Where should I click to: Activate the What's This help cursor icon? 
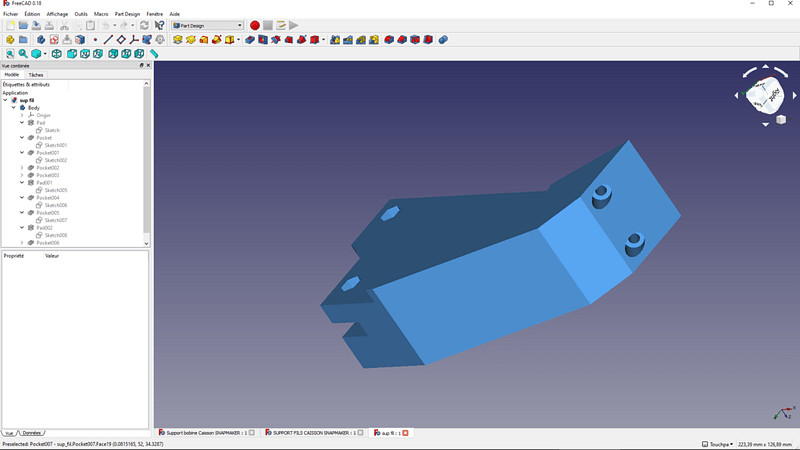tap(160, 26)
